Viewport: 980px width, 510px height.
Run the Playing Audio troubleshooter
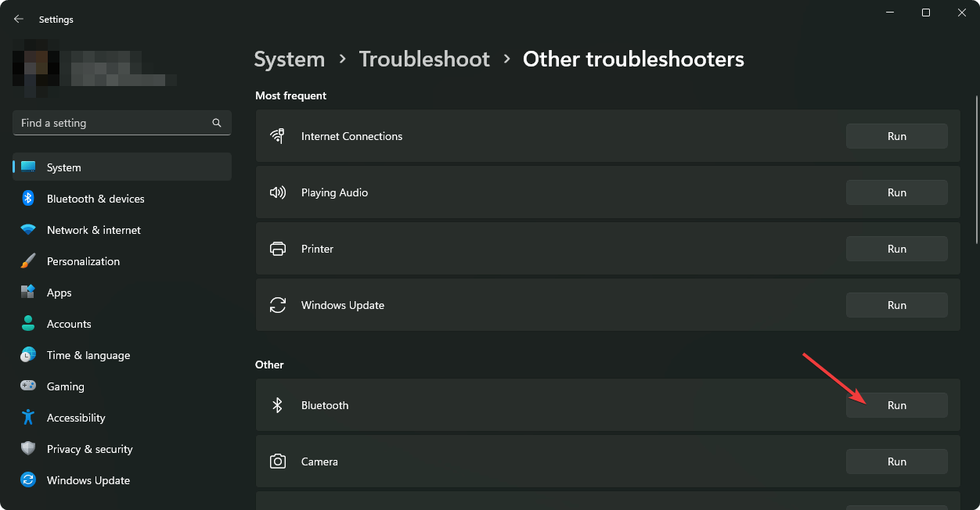click(896, 192)
